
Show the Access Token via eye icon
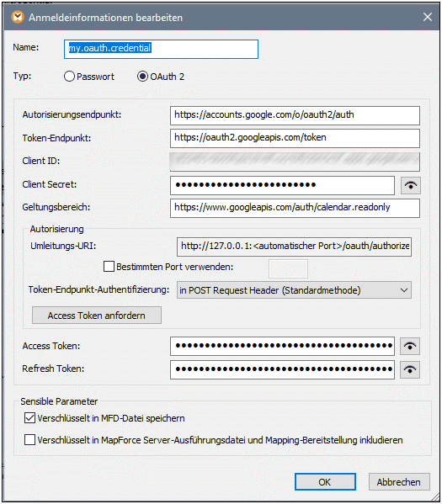(x=410, y=346)
